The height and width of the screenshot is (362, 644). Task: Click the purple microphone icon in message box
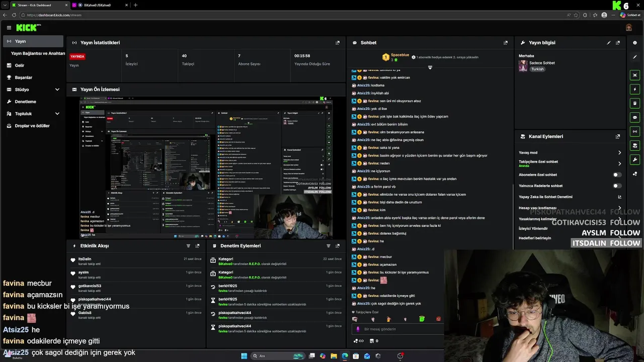(358, 329)
